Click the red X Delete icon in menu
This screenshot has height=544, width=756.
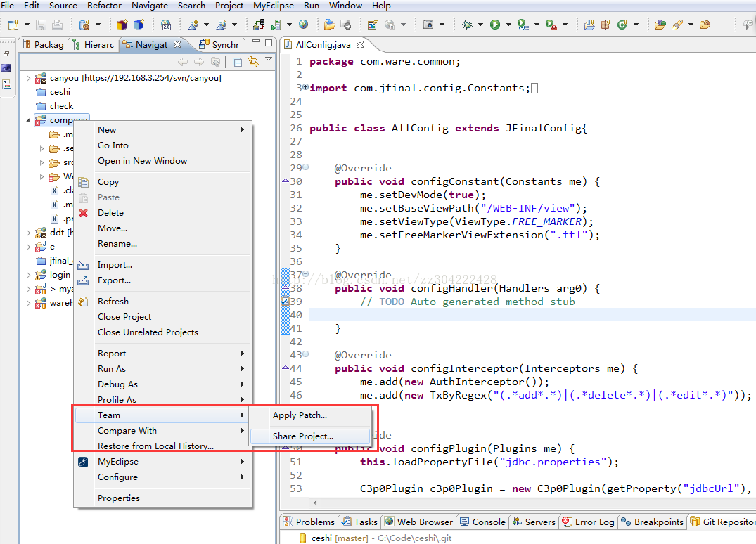[84, 212]
